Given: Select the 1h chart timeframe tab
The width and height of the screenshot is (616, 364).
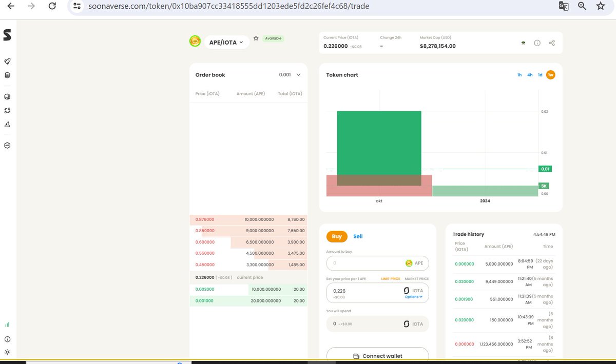Looking at the screenshot, I should click(519, 74).
